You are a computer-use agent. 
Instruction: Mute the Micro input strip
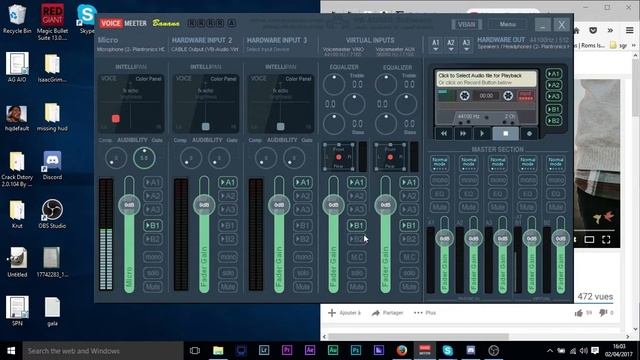[x=153, y=287]
